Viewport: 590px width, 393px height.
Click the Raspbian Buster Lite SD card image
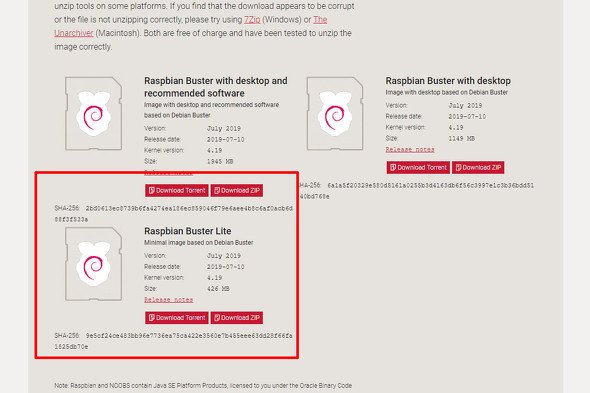(x=93, y=264)
